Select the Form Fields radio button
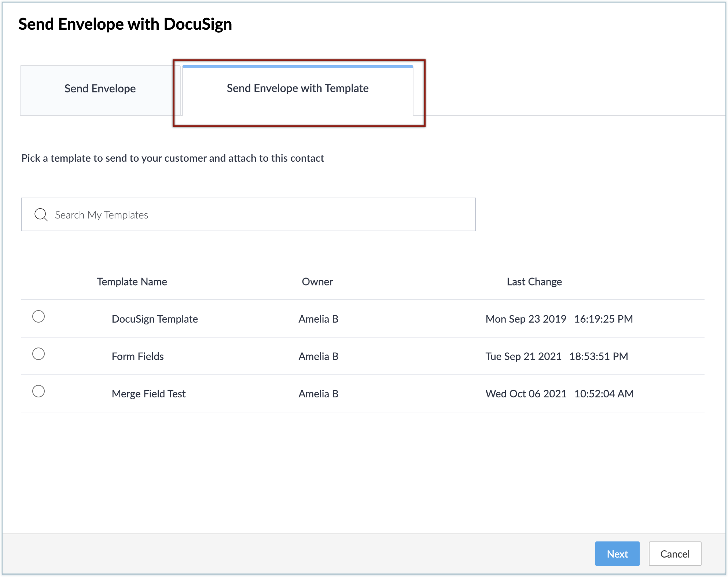728x577 pixels. (x=38, y=354)
